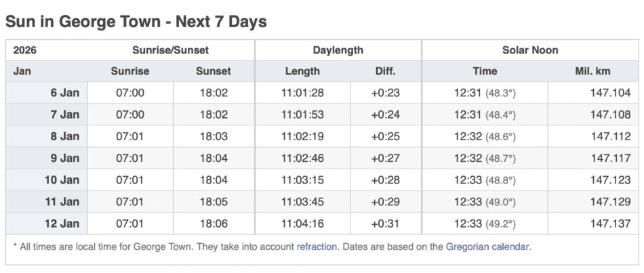
Task: Select the 10 Jan date cell
Action: (62, 180)
